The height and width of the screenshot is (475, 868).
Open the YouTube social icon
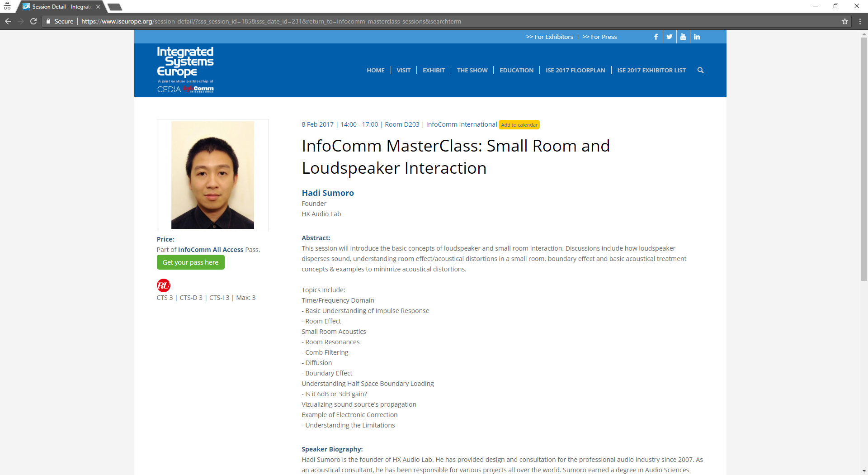(683, 37)
